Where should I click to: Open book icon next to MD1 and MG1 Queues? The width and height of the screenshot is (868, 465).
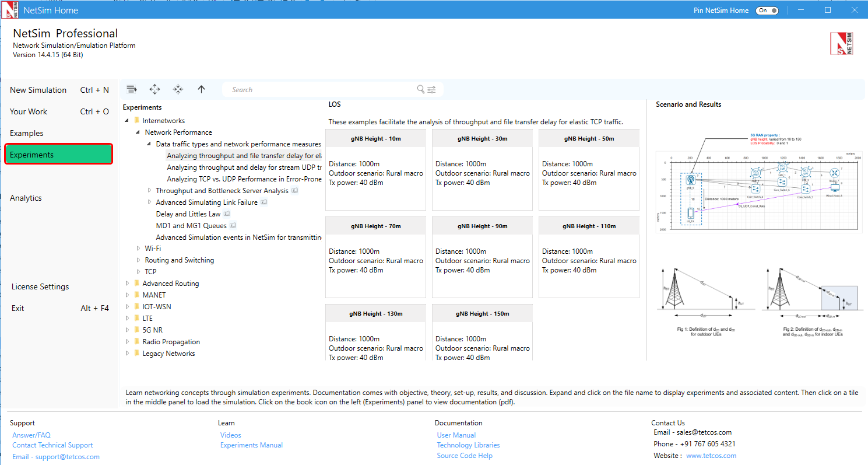(x=233, y=226)
